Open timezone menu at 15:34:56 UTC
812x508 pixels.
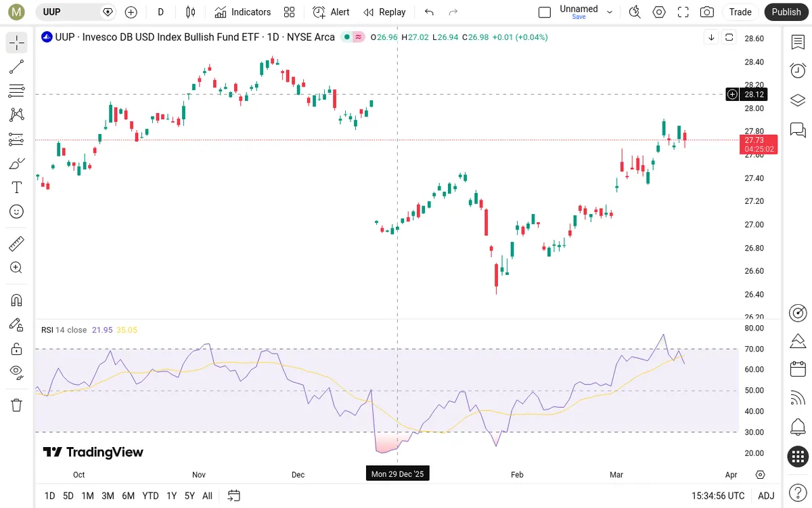(x=719, y=496)
